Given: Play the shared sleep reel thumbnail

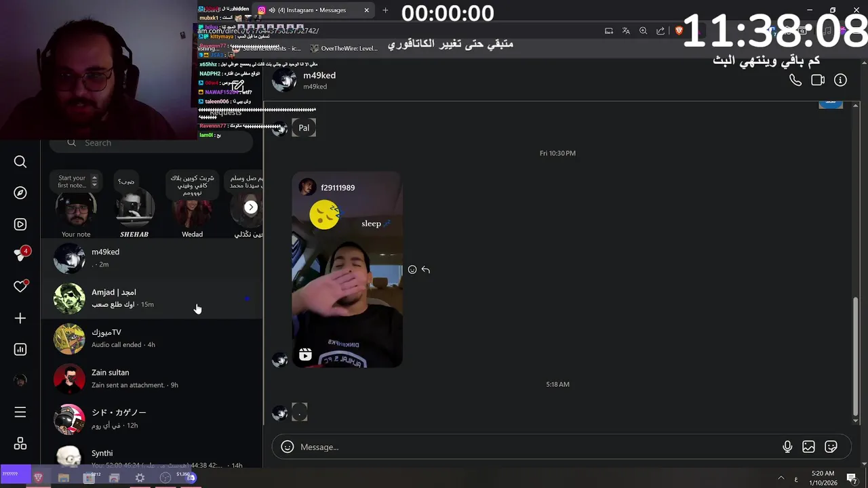Looking at the screenshot, I should (347, 270).
